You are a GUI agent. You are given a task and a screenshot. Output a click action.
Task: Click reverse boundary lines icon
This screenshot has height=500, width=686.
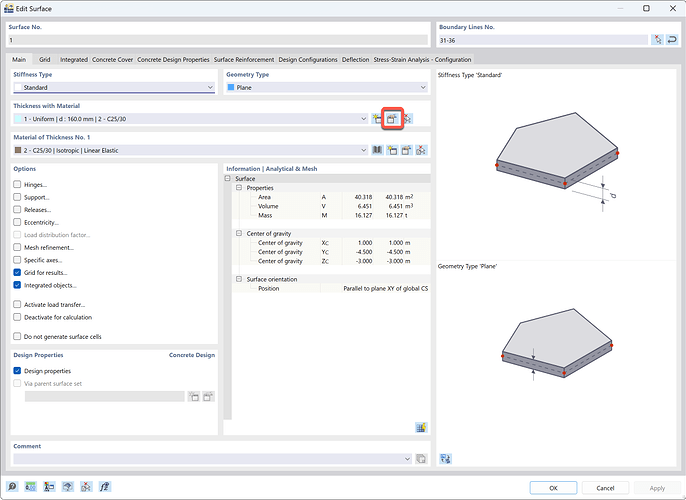[672, 40]
